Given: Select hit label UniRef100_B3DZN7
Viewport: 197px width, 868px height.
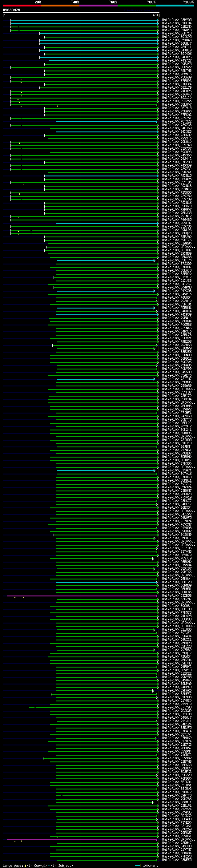Looking at the screenshot, I should pyautogui.click(x=177, y=599).
